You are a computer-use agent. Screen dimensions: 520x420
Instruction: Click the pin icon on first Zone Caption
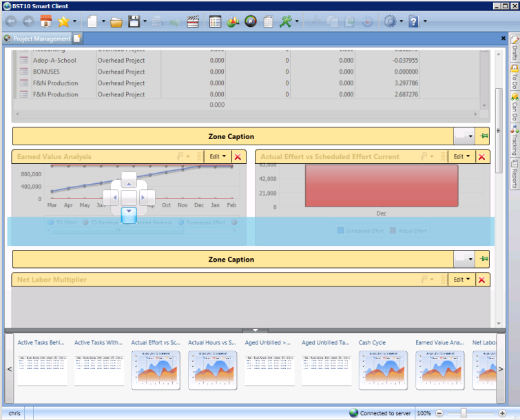(484, 136)
